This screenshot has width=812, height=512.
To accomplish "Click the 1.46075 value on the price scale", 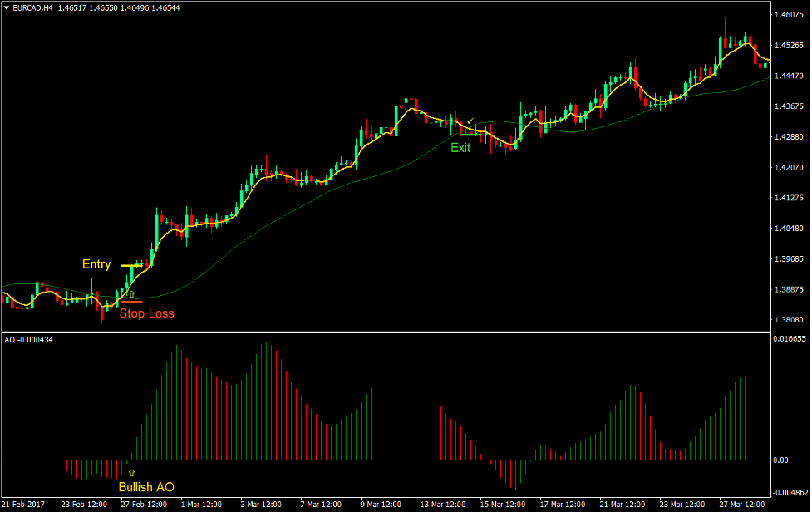I will tap(790, 13).
